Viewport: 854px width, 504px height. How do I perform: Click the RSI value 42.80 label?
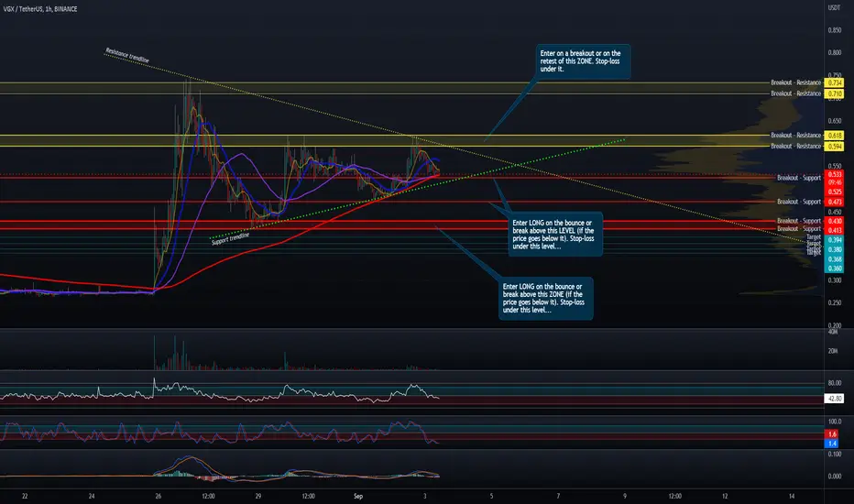click(x=834, y=398)
